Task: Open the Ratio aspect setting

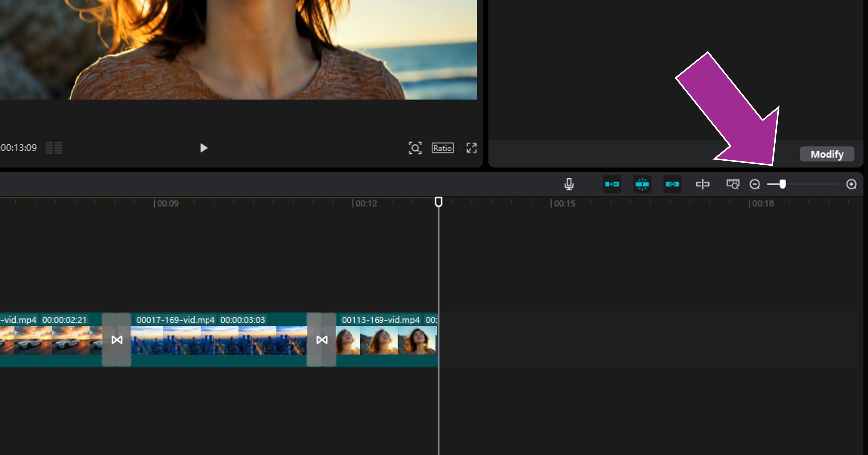Action: (442, 148)
